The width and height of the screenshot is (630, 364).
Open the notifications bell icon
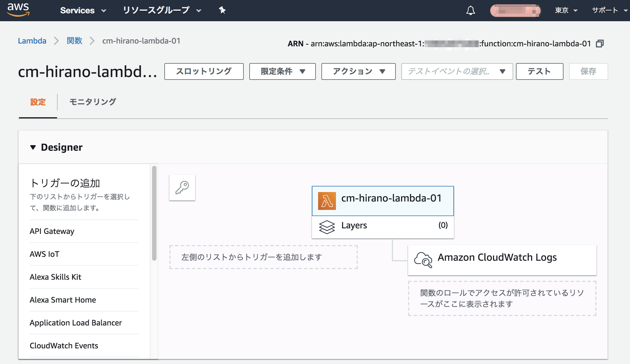471,10
